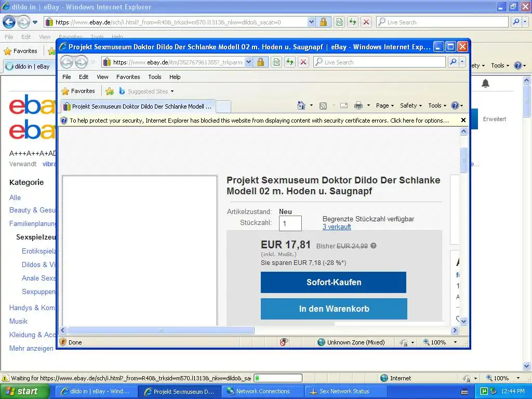
Task: Open Help menu in front window
Action: coord(175,77)
